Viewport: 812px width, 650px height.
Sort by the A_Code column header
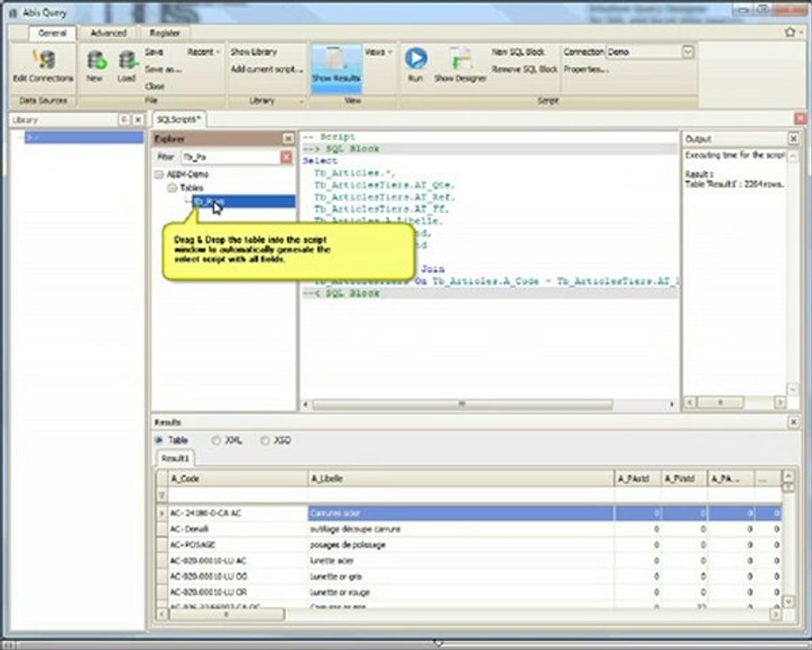pyautogui.click(x=237, y=479)
